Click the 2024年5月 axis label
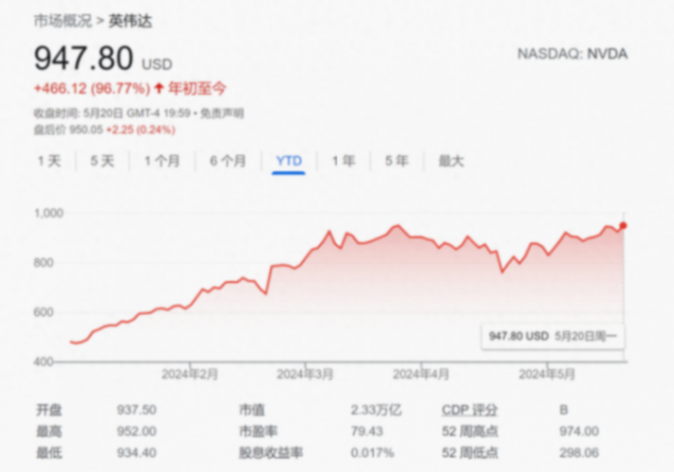 click(x=547, y=374)
